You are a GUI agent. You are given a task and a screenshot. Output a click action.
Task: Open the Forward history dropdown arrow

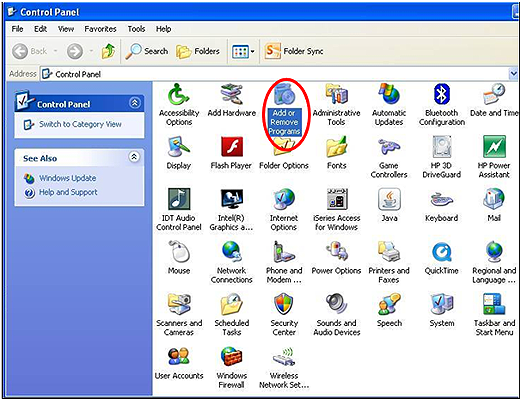coord(91,51)
